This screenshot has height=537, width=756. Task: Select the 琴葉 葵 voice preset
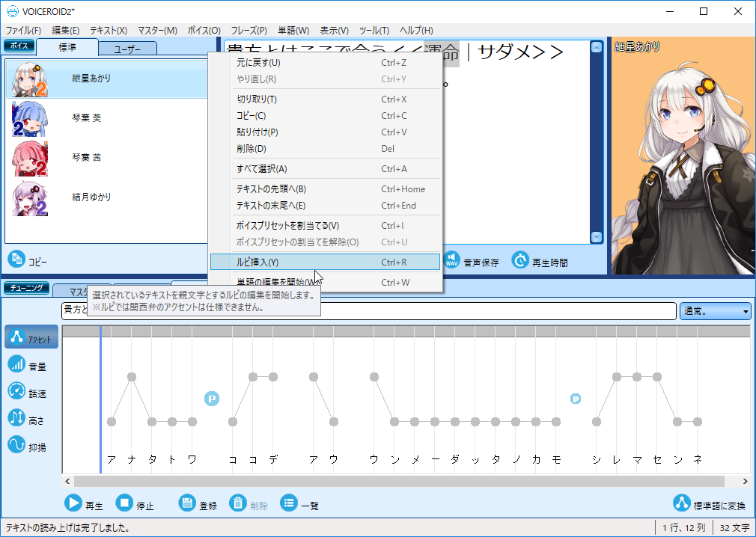pyautogui.click(x=107, y=118)
